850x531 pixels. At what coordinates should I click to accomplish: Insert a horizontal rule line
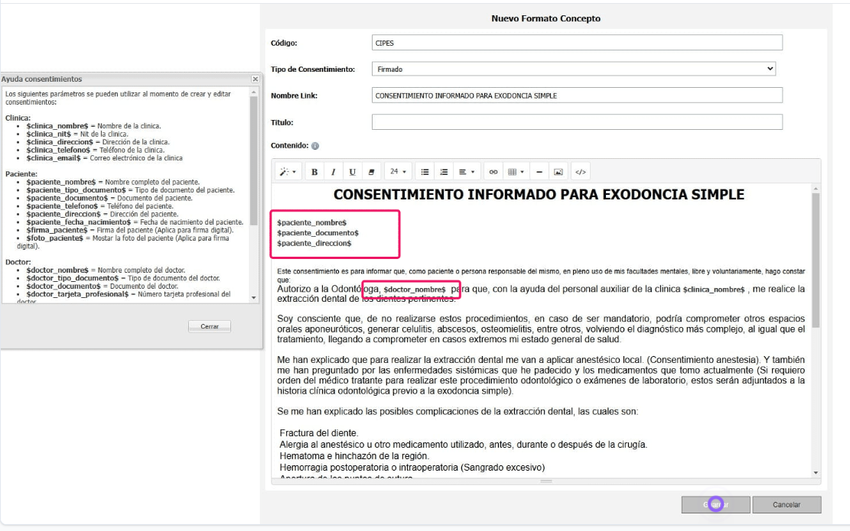[539, 172]
